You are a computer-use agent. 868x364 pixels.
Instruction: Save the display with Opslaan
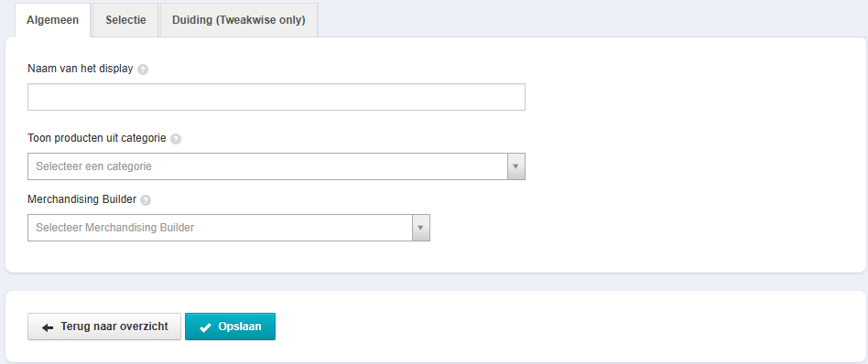pos(230,327)
